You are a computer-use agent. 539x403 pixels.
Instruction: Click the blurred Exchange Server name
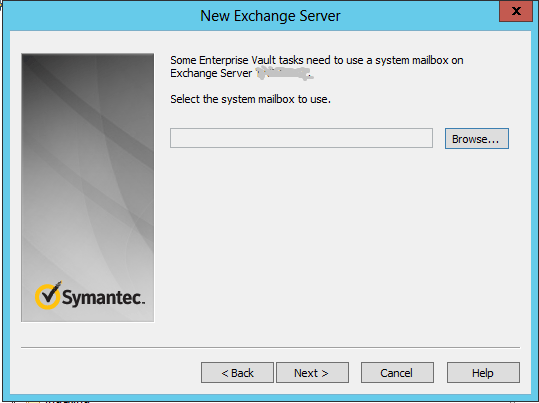284,73
